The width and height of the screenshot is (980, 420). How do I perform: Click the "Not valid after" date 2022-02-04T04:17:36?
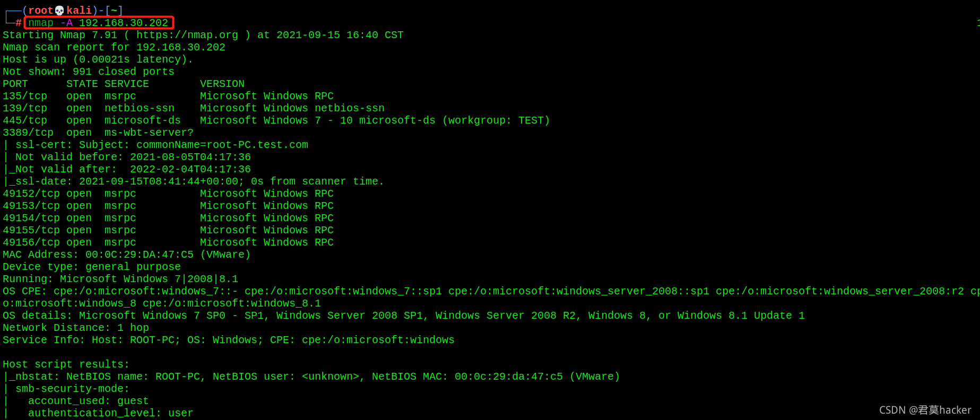point(190,169)
